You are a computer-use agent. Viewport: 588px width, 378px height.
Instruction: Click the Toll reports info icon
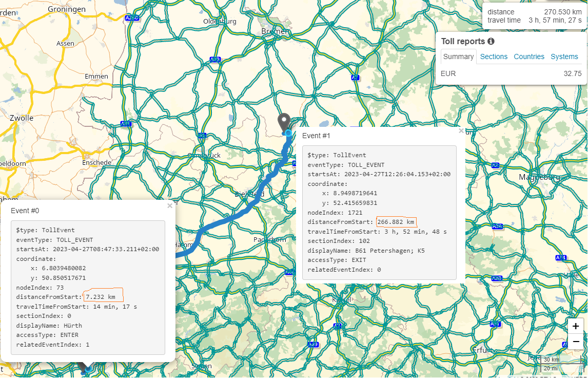tap(491, 41)
